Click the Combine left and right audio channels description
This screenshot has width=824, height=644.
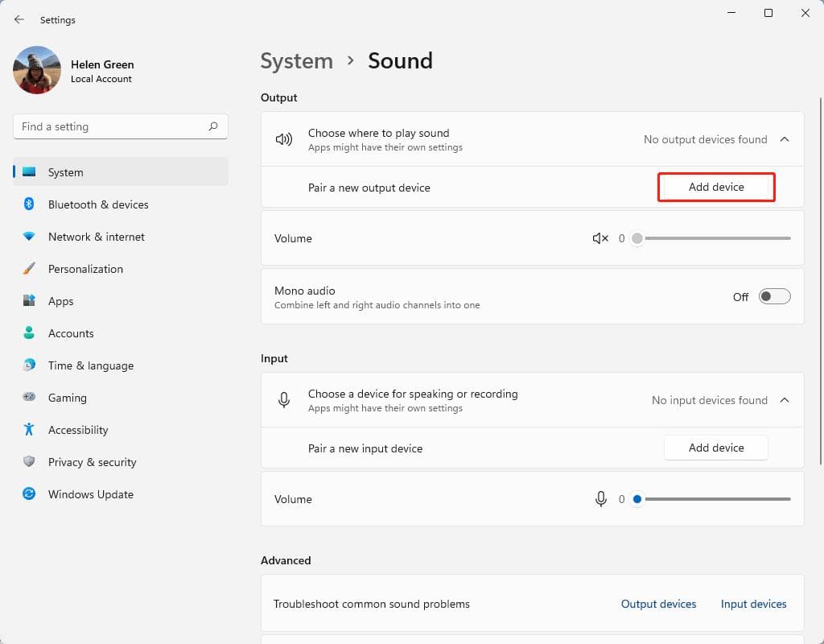[377, 305]
